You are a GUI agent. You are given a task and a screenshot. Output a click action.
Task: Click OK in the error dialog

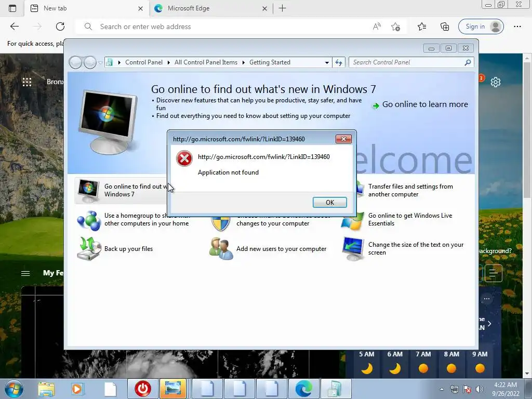[x=329, y=202]
